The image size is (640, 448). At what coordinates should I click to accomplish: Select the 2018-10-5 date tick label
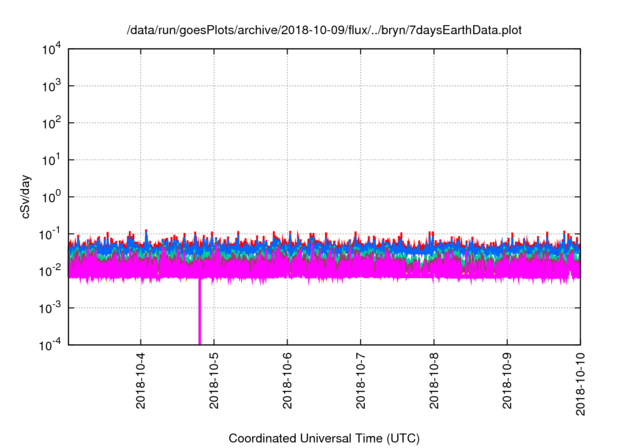(x=213, y=381)
